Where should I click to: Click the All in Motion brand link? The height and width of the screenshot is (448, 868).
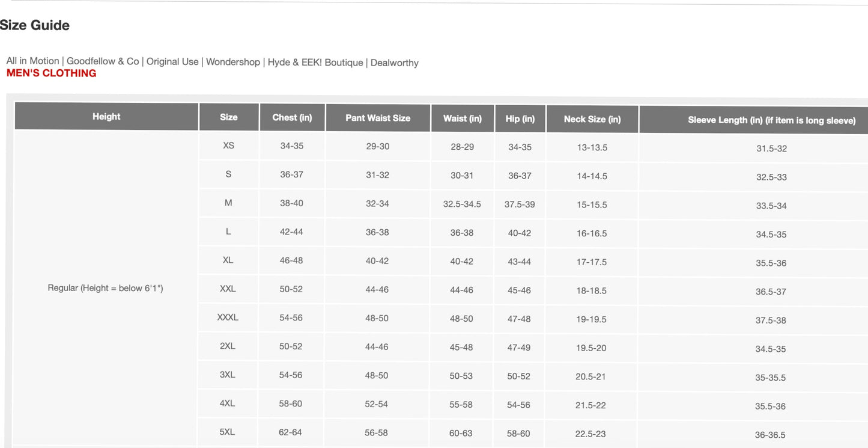(x=32, y=61)
